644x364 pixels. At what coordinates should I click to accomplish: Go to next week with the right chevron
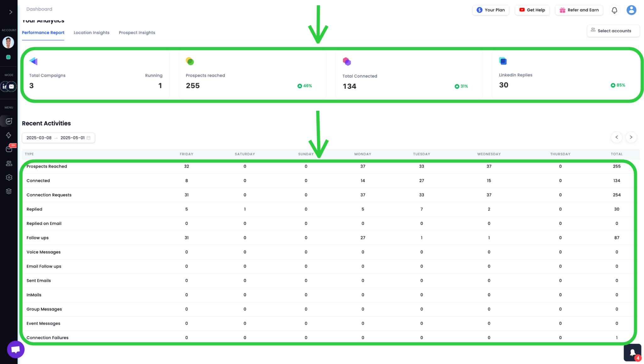click(x=631, y=137)
